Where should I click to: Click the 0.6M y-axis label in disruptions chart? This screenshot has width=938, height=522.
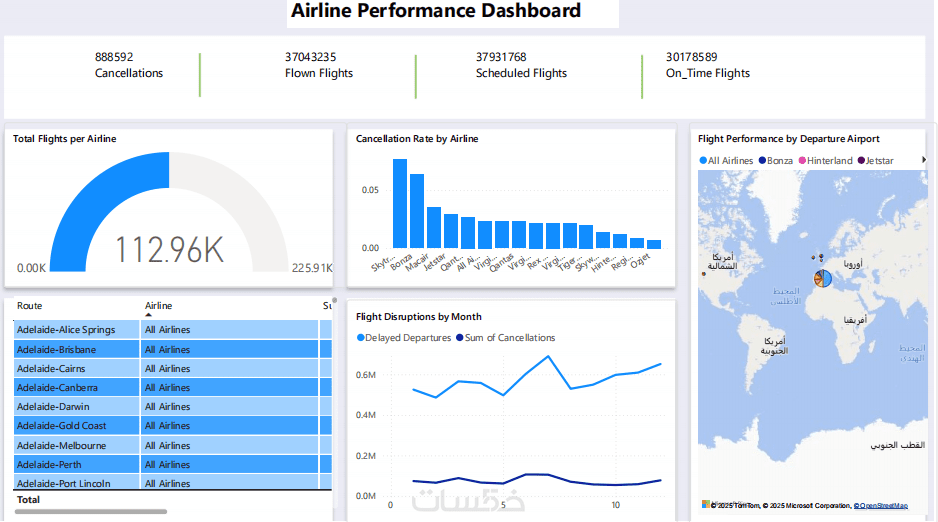366,375
